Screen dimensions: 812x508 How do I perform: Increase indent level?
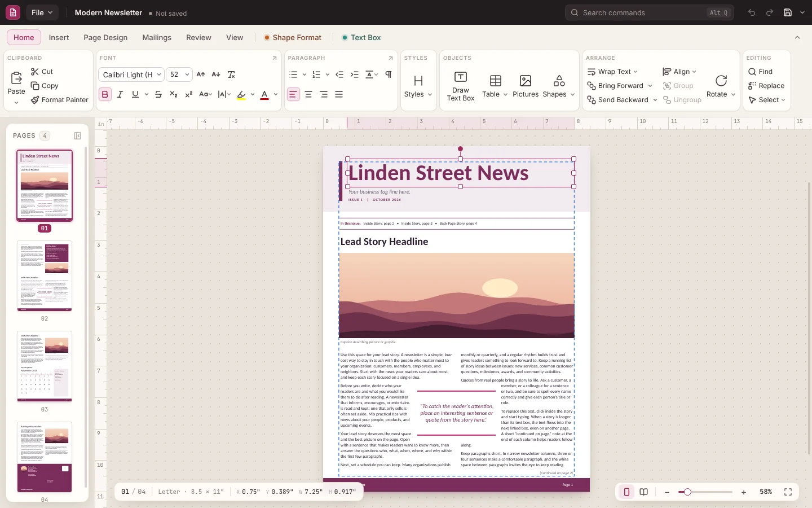[x=355, y=75]
